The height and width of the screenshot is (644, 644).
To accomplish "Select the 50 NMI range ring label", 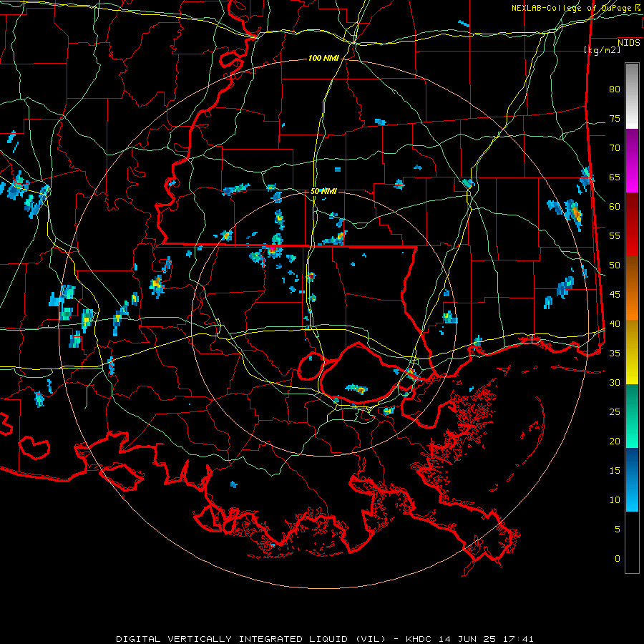I will pyautogui.click(x=323, y=191).
